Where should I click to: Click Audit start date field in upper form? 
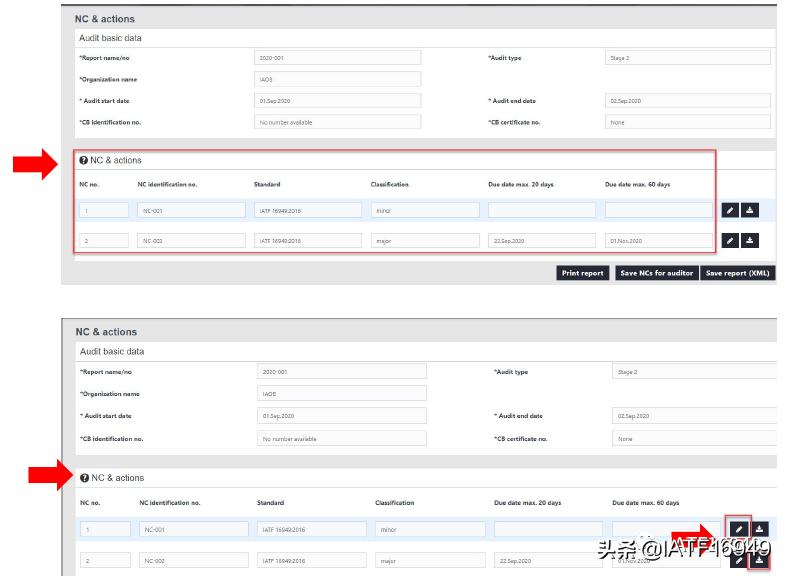337,101
